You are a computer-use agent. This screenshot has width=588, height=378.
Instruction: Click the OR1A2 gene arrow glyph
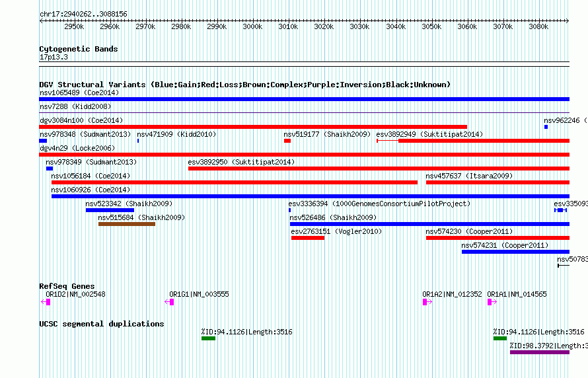tap(427, 302)
